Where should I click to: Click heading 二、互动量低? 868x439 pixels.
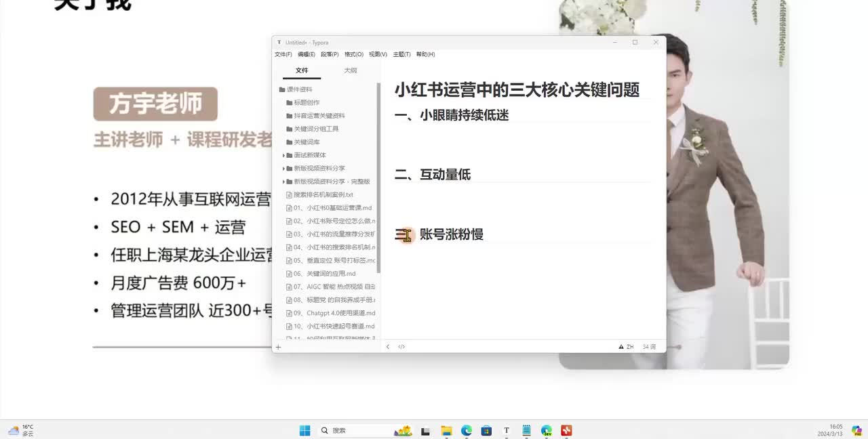pos(433,175)
